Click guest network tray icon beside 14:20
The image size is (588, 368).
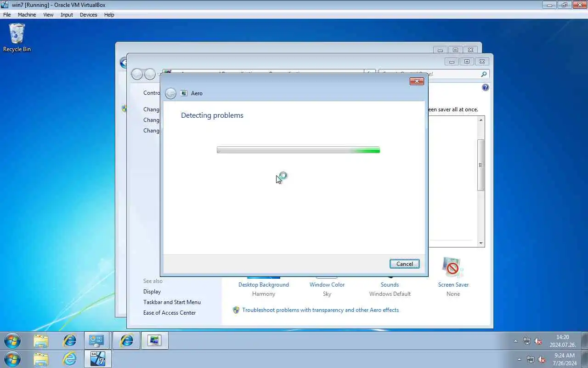coord(527,341)
